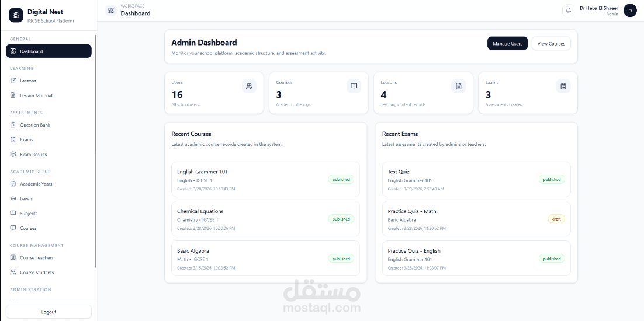Open the Chemical Equations course card
The width and height of the screenshot is (644, 321).
pyautogui.click(x=265, y=219)
